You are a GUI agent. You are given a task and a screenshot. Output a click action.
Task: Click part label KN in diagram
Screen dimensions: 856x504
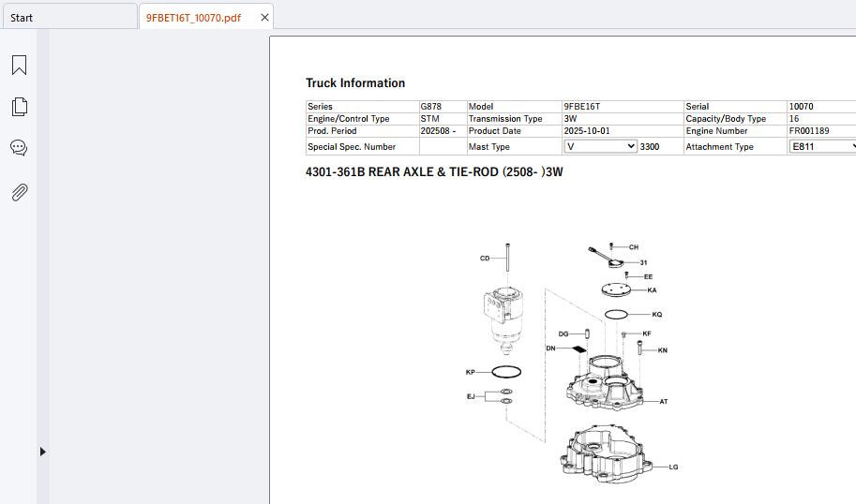[x=662, y=350]
